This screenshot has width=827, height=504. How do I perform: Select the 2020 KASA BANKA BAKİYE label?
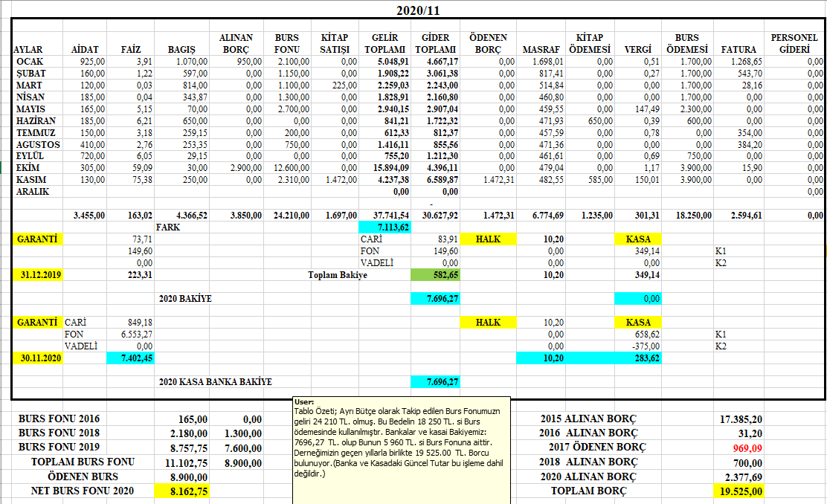pos(215,381)
